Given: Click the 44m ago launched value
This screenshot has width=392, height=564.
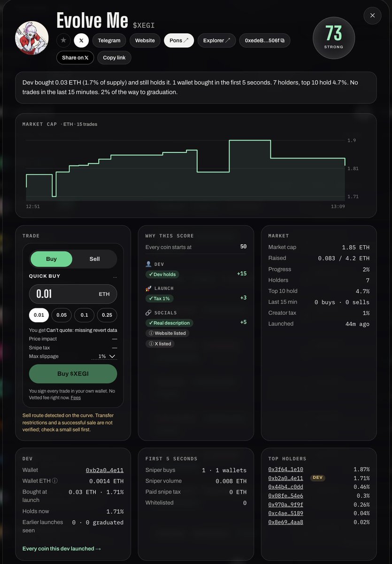Looking at the screenshot, I should (358, 324).
